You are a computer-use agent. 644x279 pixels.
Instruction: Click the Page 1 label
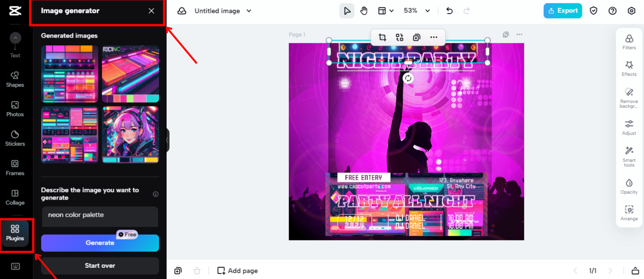(x=297, y=34)
